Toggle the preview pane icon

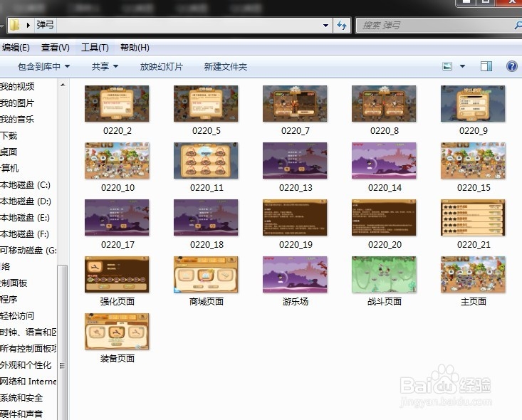pyautogui.click(x=486, y=66)
